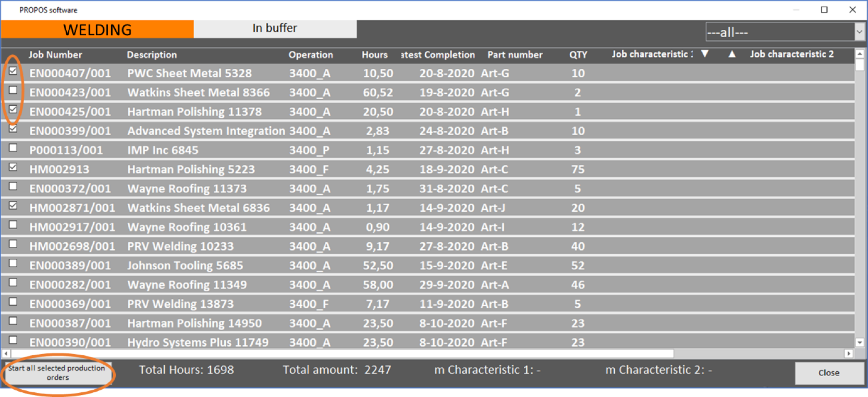This screenshot has width=868, height=397.
Task: Enable the EN000387/001 job checkbox
Action: coord(13,321)
